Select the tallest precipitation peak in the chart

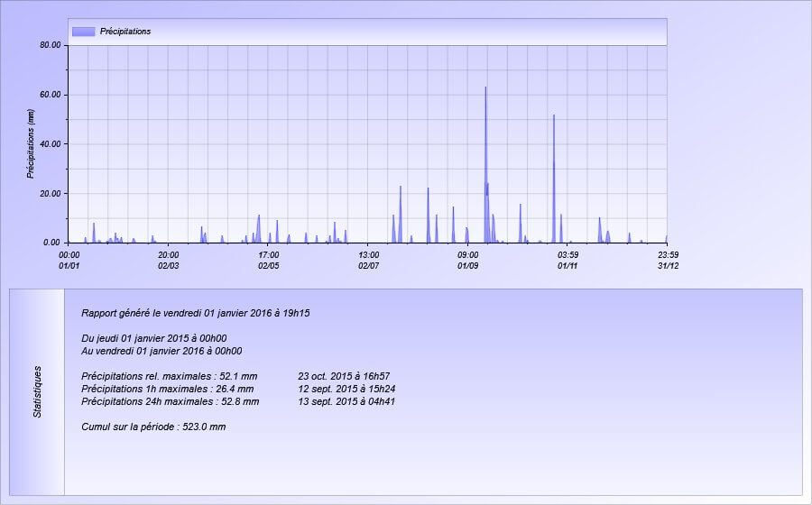click(x=485, y=90)
